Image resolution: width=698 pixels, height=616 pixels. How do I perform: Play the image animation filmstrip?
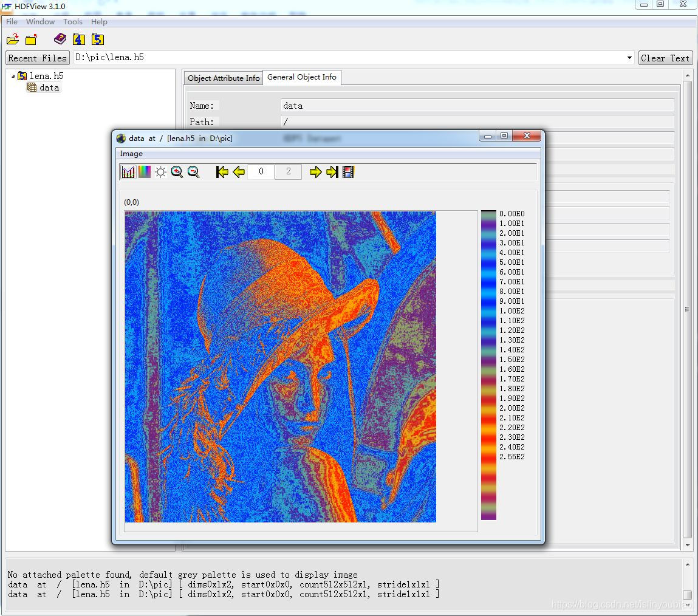coord(348,172)
